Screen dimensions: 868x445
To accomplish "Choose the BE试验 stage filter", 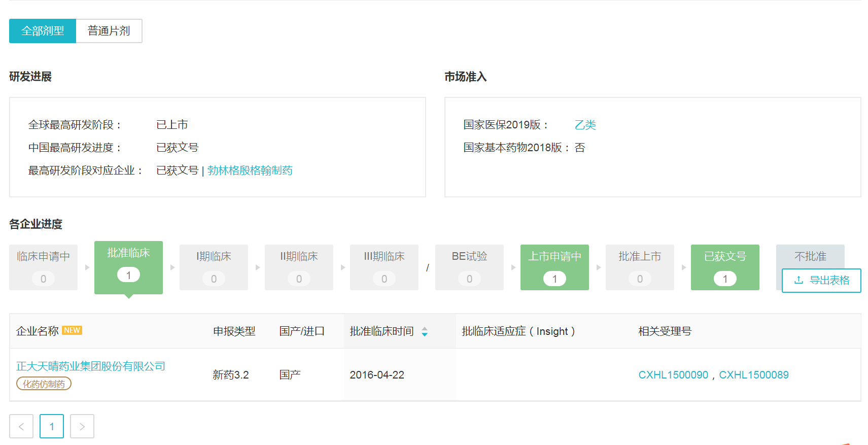I will point(469,267).
